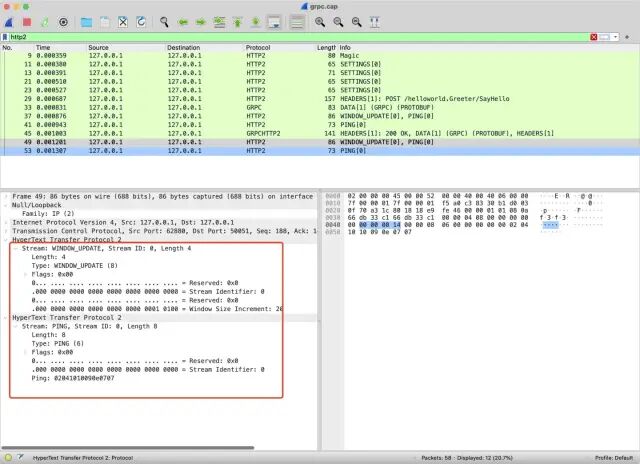640x464 pixels.
Task: Sort packets by the Info column
Action: 345,48
